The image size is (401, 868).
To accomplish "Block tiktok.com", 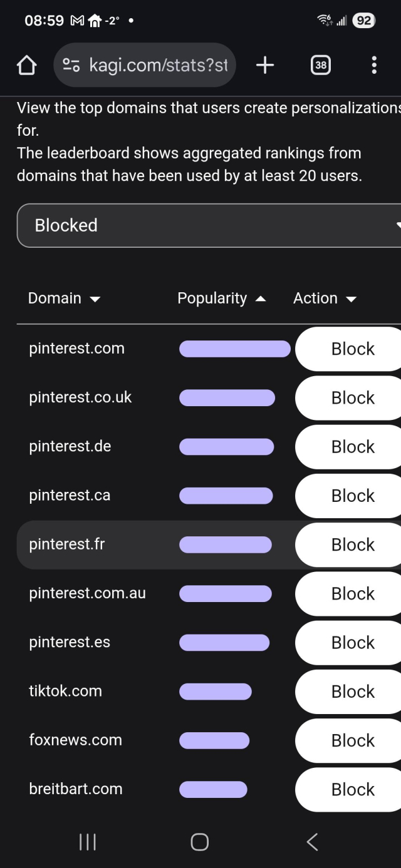I will click(353, 691).
